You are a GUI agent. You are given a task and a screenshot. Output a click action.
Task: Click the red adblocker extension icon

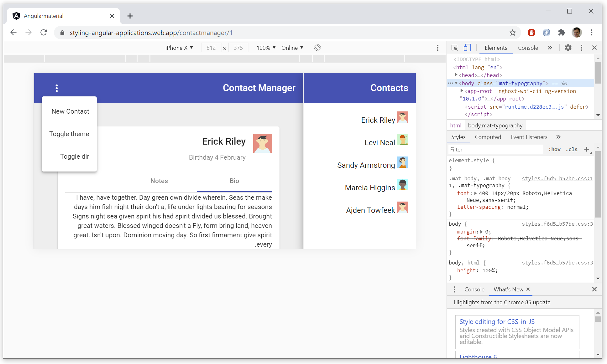coord(531,33)
